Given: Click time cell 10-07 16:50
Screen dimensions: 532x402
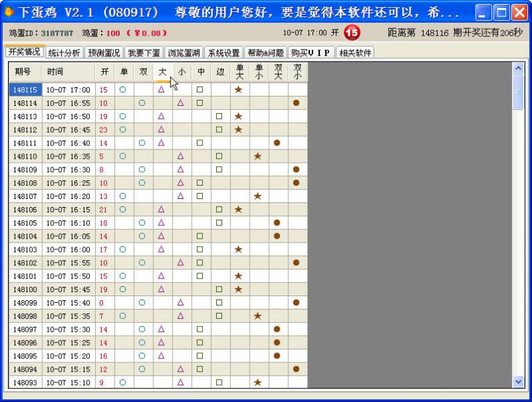Looking at the screenshot, I should point(68,117).
